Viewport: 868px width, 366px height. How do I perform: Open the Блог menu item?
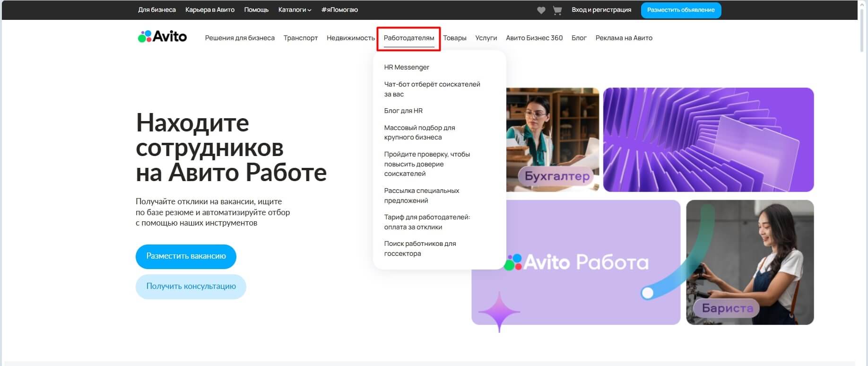pyautogui.click(x=579, y=38)
